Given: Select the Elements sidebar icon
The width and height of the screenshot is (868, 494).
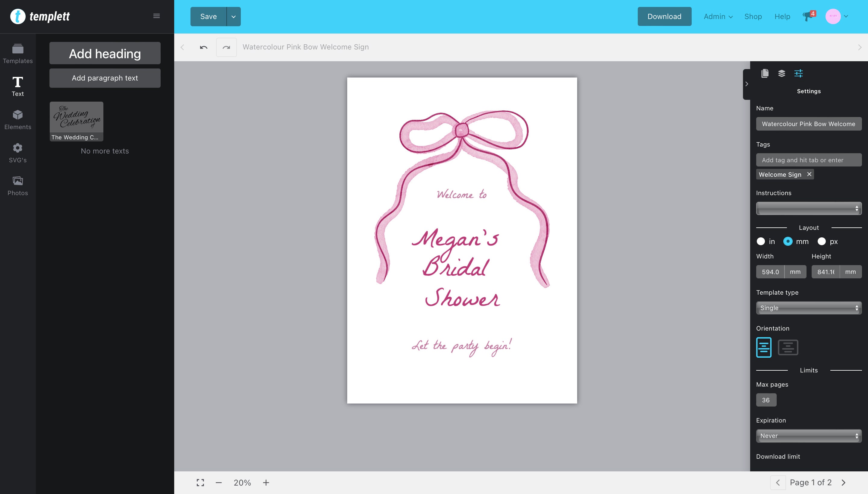Looking at the screenshot, I should [17, 119].
